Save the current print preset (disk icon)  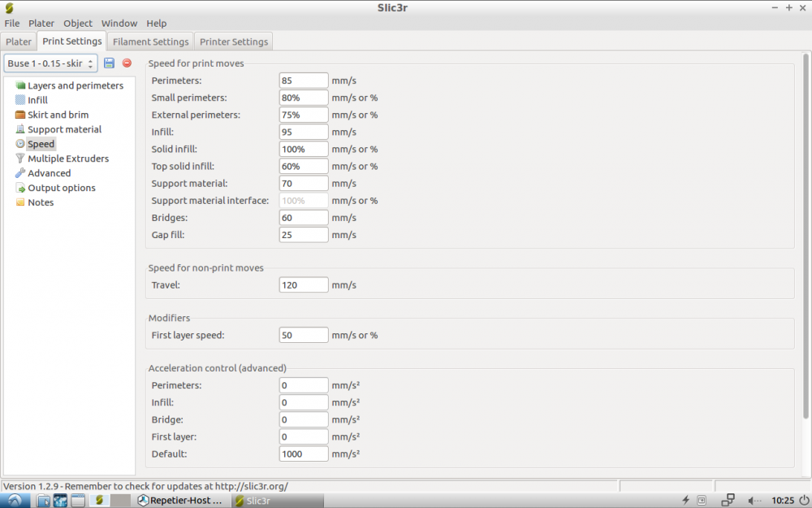tap(109, 63)
